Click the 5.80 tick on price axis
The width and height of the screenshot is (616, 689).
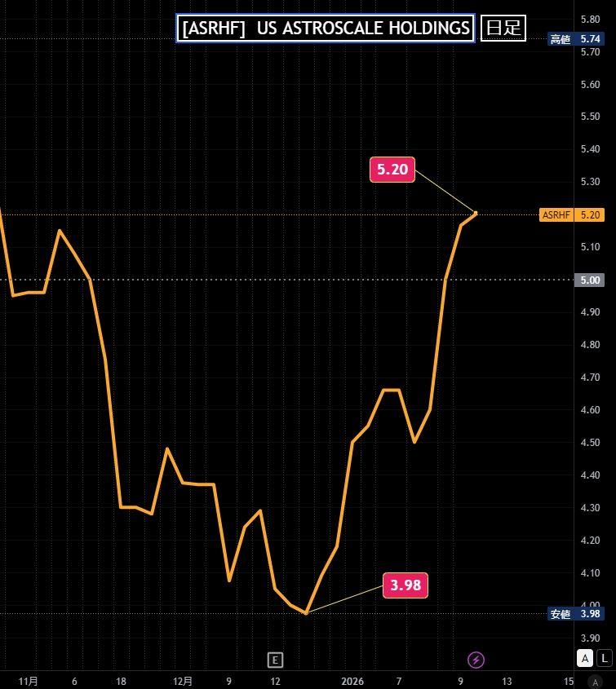(x=589, y=19)
